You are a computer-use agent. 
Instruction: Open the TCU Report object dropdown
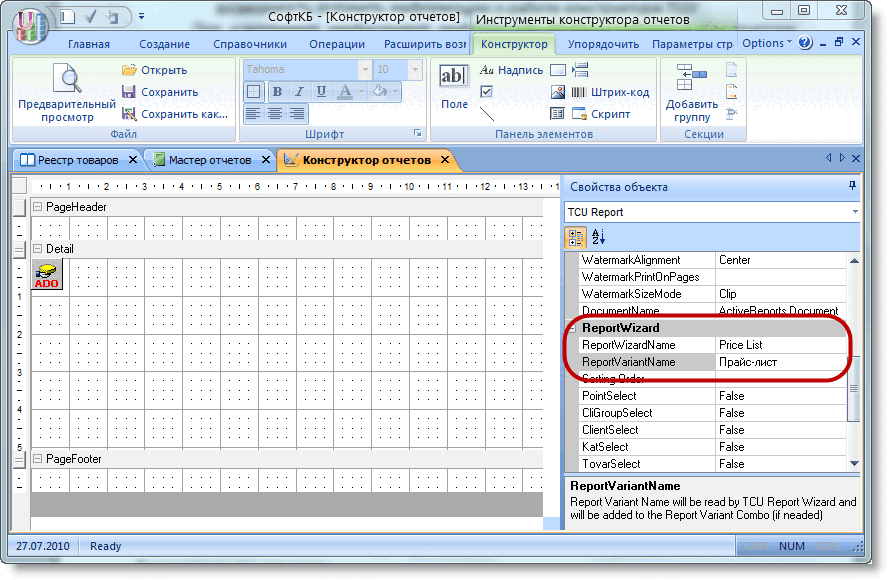pyautogui.click(x=855, y=212)
